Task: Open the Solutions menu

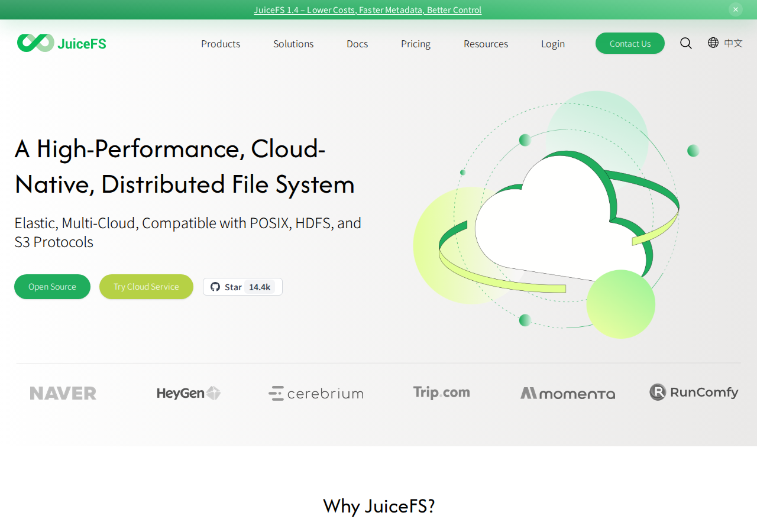Action: click(293, 44)
